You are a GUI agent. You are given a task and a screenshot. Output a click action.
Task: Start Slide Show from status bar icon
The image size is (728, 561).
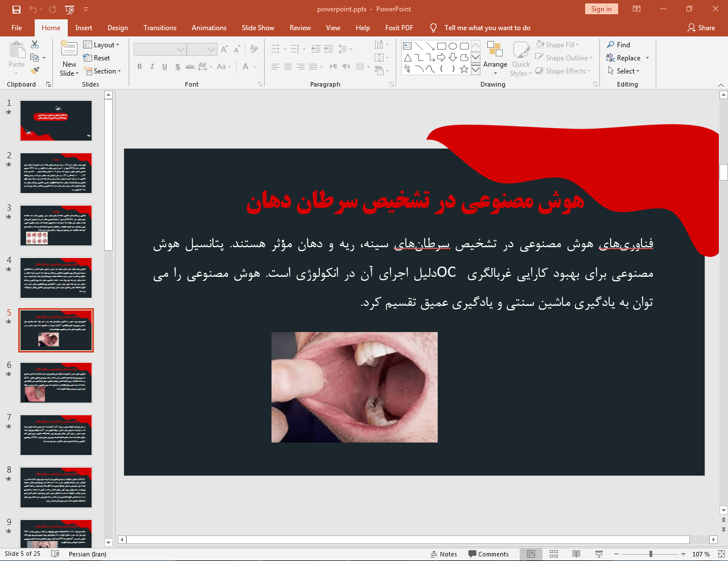coord(599,554)
